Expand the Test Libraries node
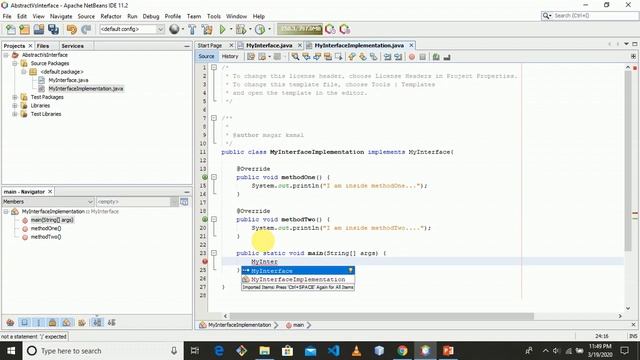Screen dimensions: 640x360 click(x=15, y=114)
